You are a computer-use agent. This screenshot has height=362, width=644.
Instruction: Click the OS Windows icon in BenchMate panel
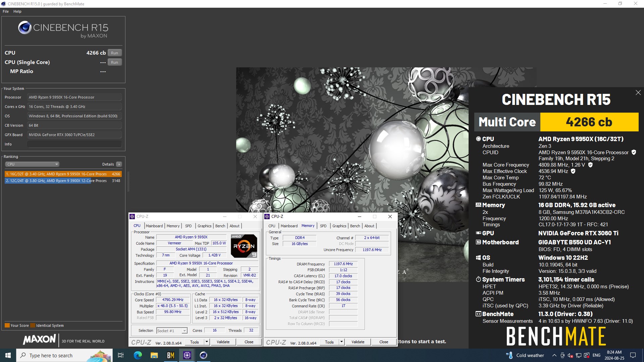coord(478,258)
